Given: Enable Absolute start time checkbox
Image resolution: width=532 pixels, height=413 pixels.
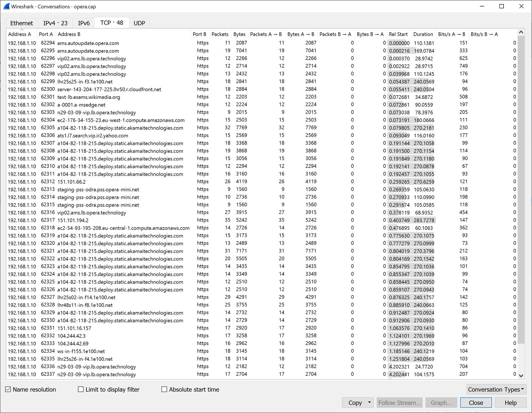Looking at the screenshot, I should pyautogui.click(x=164, y=390).
